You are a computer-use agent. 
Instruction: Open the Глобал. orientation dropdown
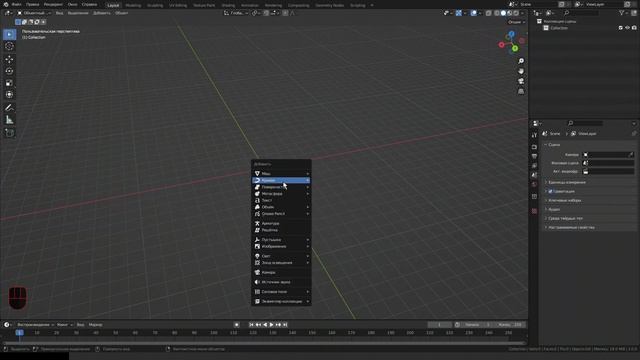click(x=236, y=13)
